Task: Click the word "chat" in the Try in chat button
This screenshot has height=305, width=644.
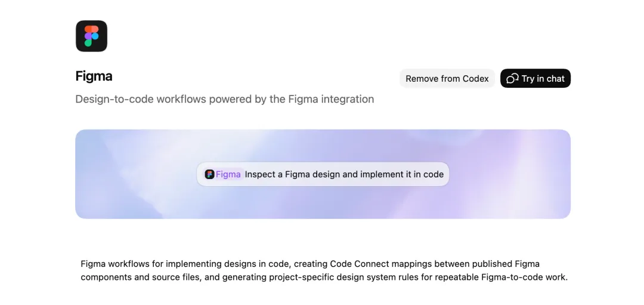Action: 555,79
